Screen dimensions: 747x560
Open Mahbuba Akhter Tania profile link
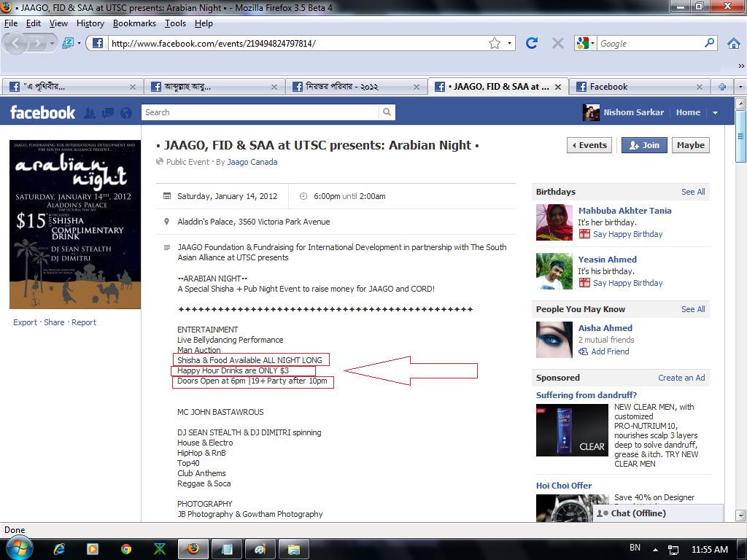click(x=624, y=211)
